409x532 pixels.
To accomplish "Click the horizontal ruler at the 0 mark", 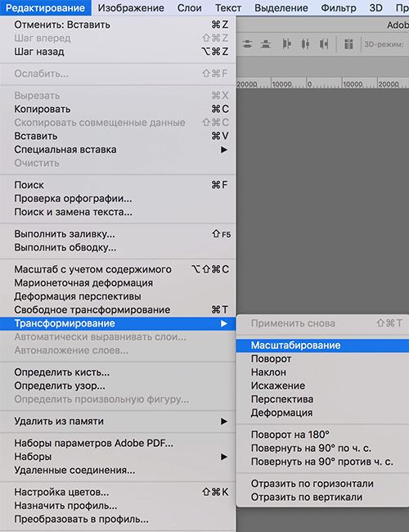I will tap(308, 83).
